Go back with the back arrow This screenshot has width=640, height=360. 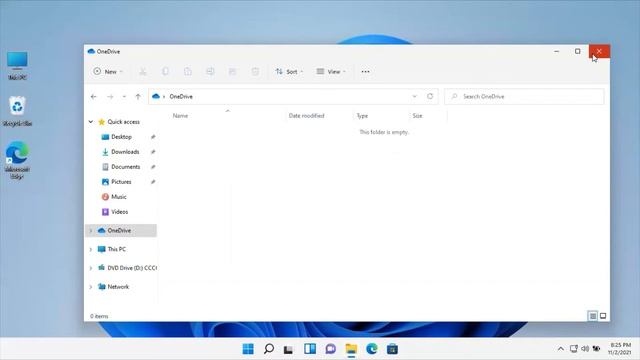[x=93, y=97]
